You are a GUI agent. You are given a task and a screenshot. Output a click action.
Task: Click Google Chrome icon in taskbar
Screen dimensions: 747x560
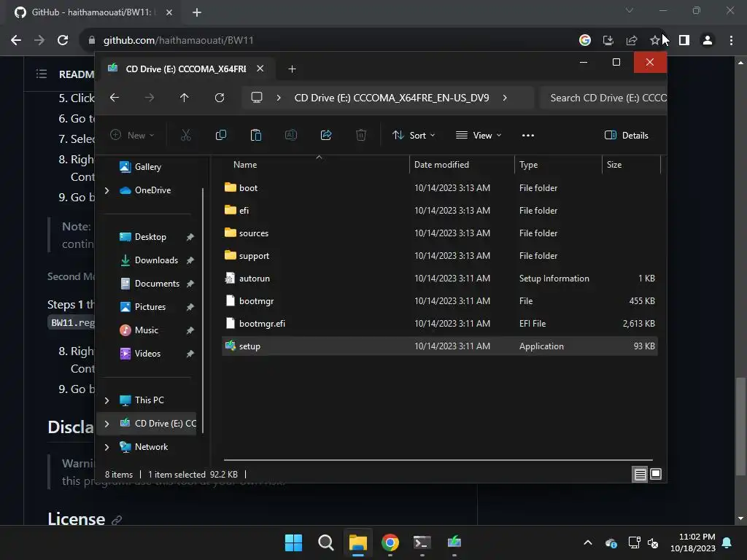pyautogui.click(x=390, y=542)
